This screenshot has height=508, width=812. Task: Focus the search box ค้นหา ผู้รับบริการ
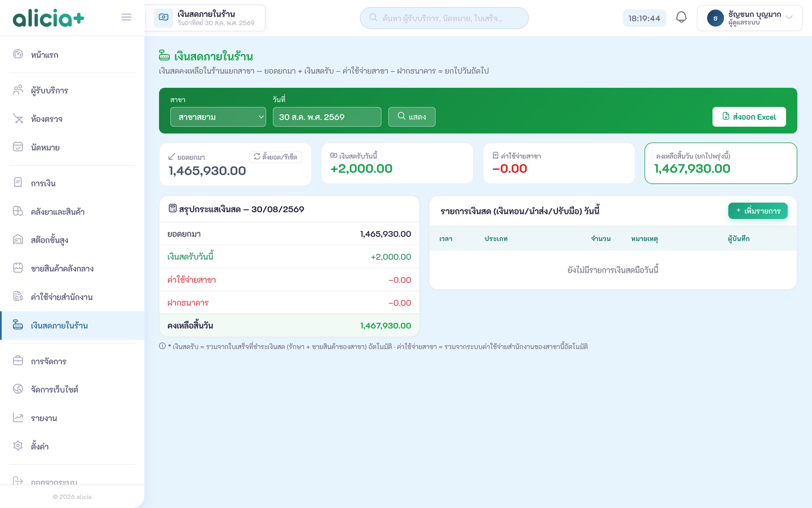[x=444, y=18]
